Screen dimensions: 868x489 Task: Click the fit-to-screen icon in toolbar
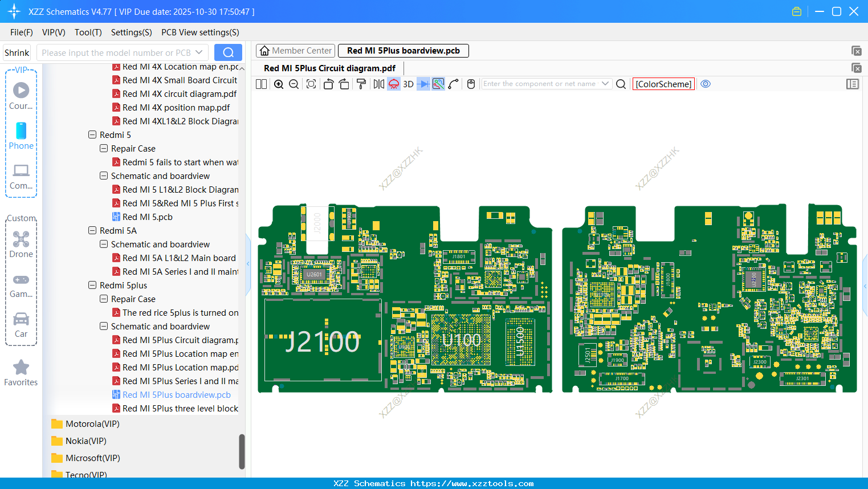point(311,84)
